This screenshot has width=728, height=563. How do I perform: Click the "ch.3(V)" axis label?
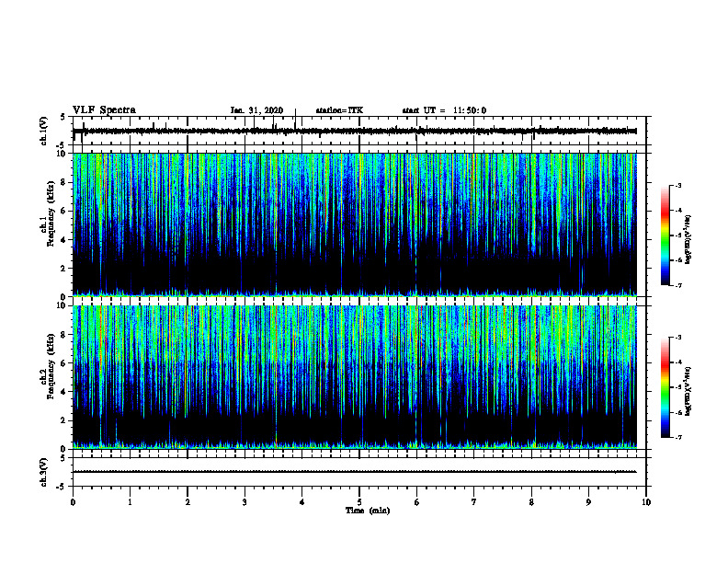44,472
